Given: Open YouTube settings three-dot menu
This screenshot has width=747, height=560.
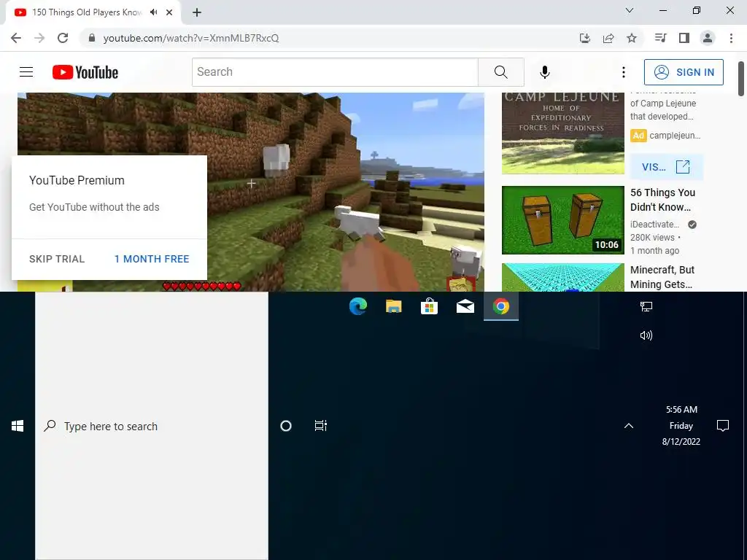Looking at the screenshot, I should tap(624, 72).
